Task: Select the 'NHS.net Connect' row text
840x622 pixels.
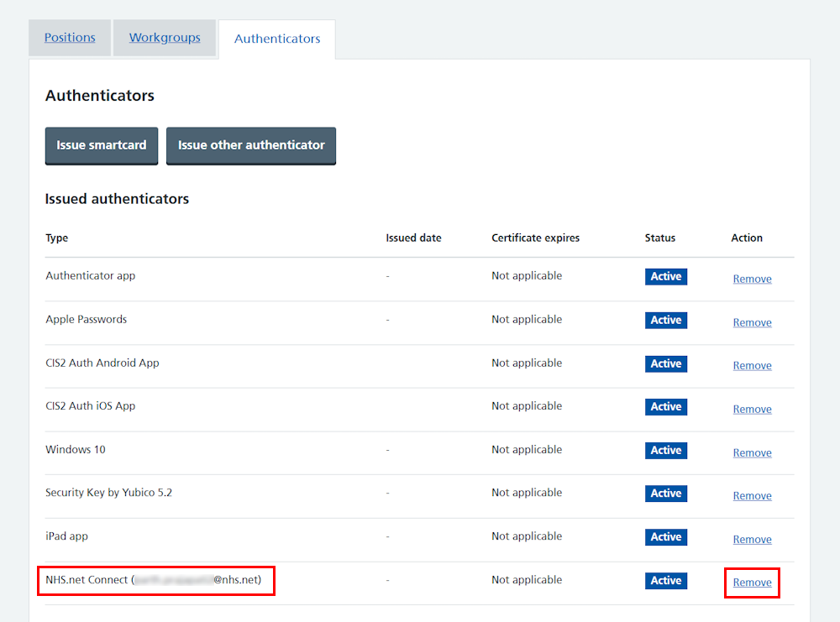Action: (154, 580)
